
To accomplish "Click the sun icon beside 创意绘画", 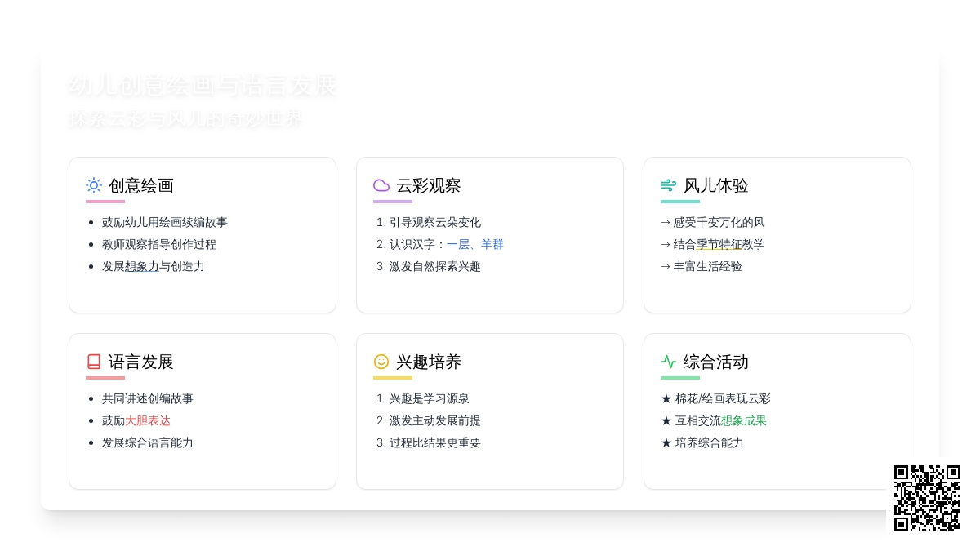I will tap(94, 185).
